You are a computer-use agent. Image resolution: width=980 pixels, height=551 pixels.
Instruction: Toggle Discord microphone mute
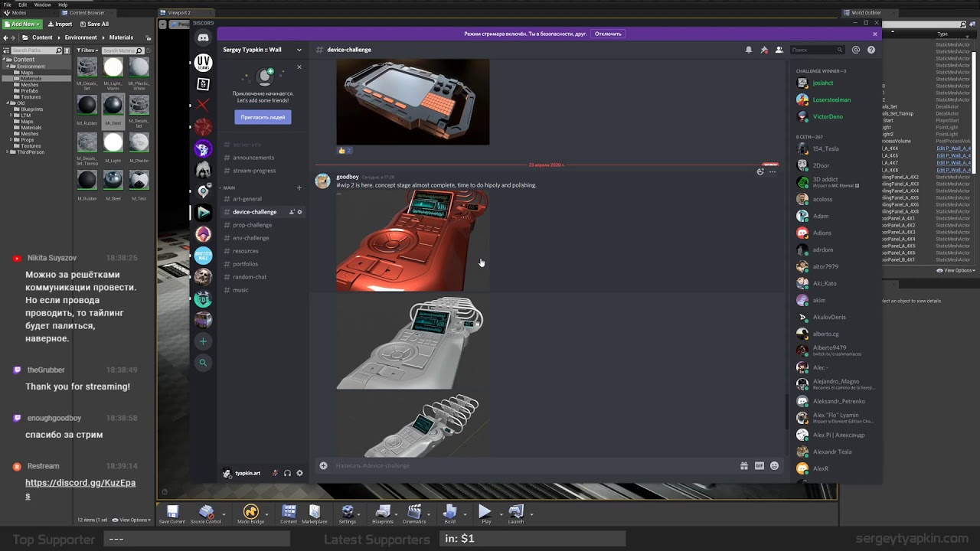tap(275, 473)
